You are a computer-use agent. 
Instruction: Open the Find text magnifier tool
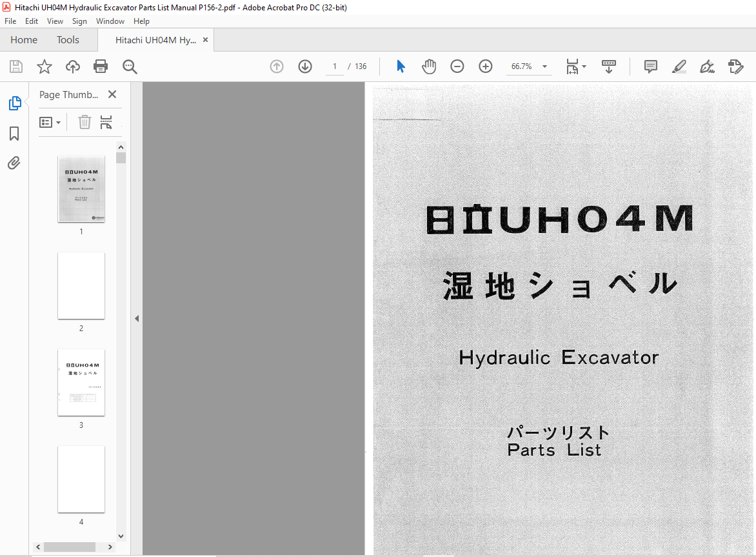[x=130, y=66]
